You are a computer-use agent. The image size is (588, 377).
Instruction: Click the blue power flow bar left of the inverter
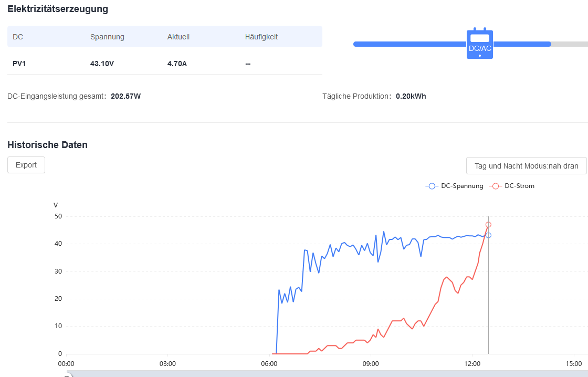point(409,44)
